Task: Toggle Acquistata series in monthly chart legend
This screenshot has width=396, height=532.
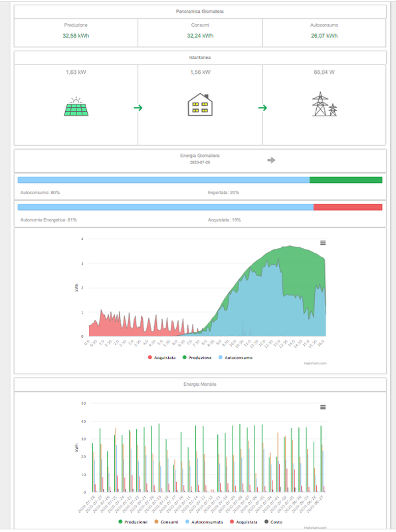Action: coord(243,522)
